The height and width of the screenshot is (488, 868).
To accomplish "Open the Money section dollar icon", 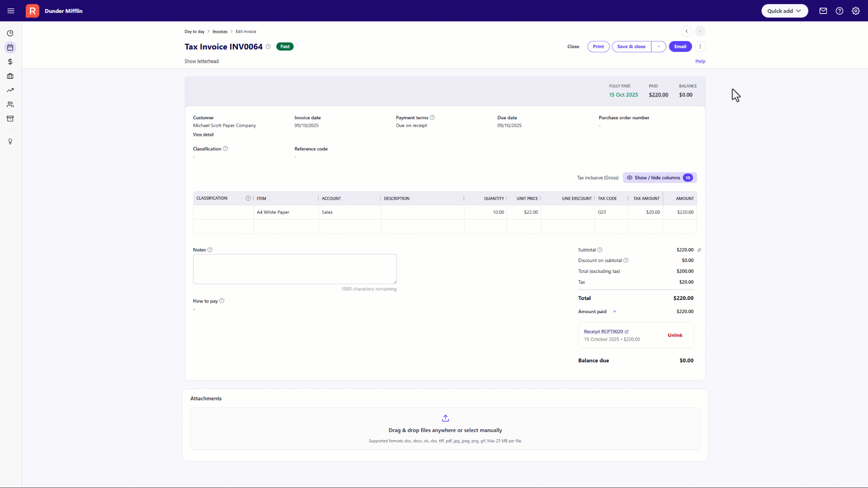I will coord(10,62).
